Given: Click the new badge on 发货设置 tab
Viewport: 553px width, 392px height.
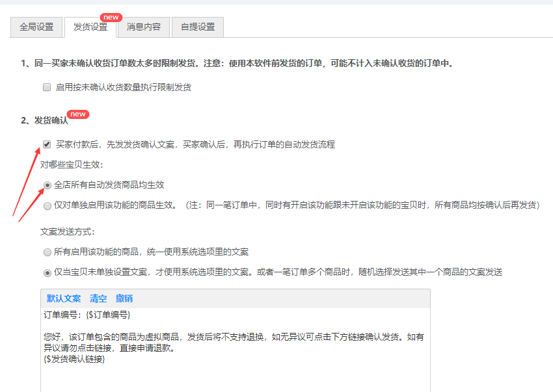Looking at the screenshot, I should tap(111, 18).
